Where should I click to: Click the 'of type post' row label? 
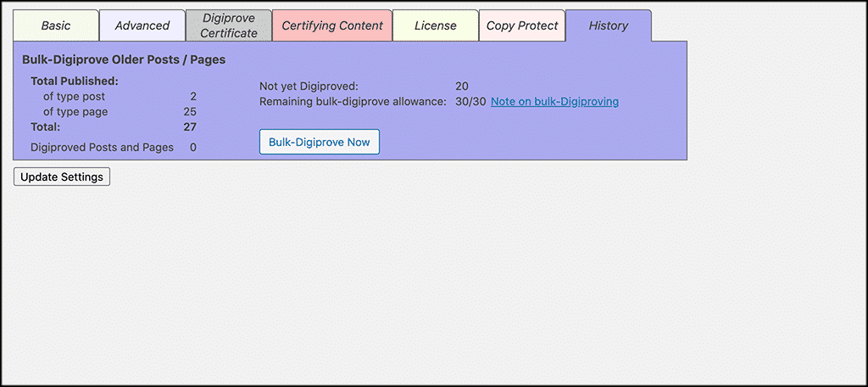(75, 97)
